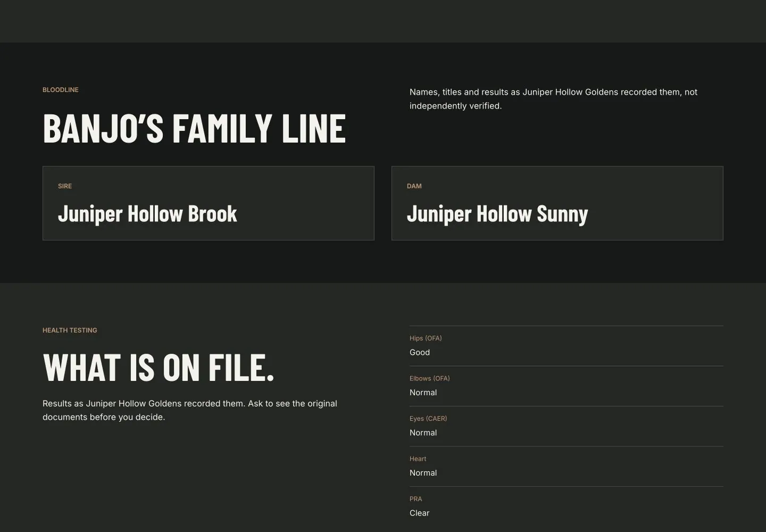Click the "not independently verified" disclaimer paragraph
This screenshot has width=766, height=532.
[553, 99]
